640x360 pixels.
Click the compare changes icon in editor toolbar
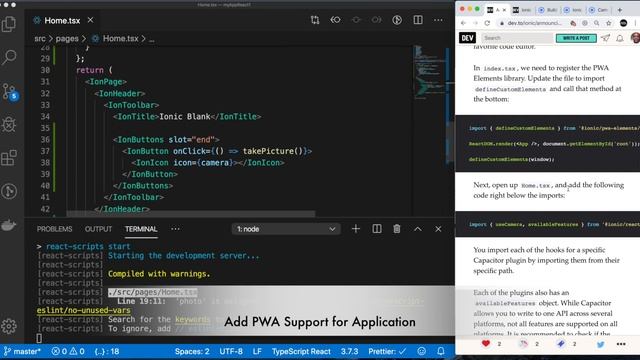click(x=315, y=20)
